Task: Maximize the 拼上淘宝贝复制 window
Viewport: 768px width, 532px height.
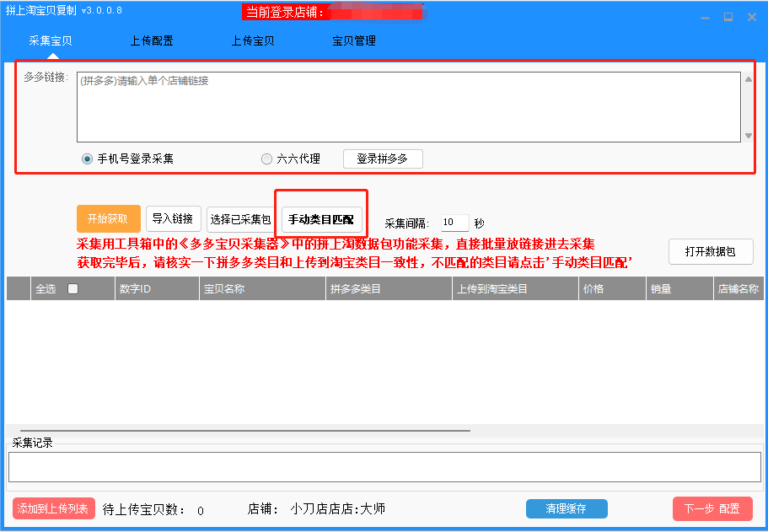Action: [x=728, y=17]
